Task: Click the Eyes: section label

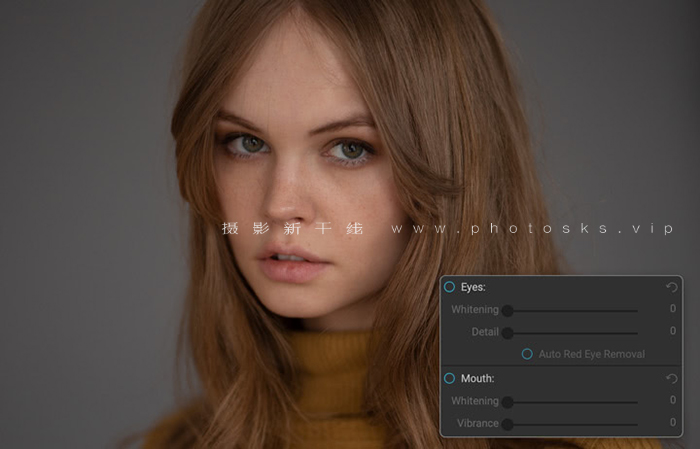Action: point(473,287)
